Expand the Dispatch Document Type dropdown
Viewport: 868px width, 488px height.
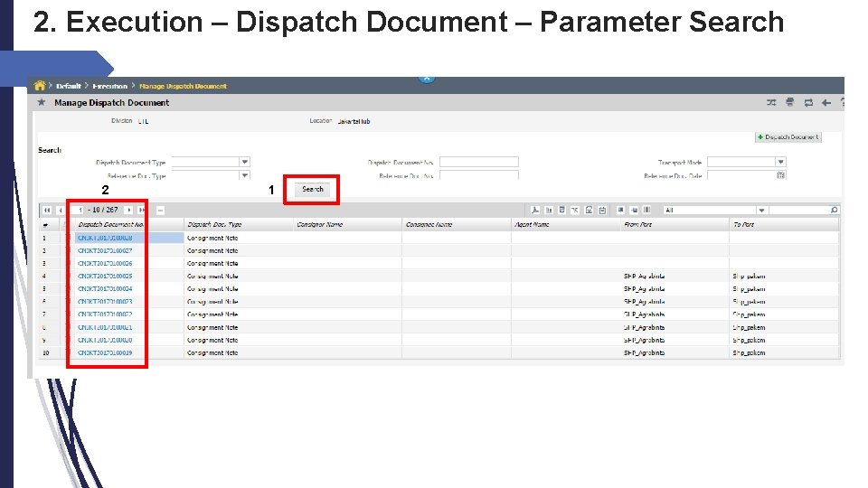pos(245,162)
